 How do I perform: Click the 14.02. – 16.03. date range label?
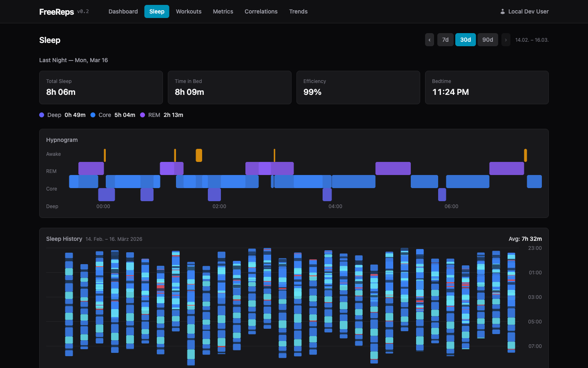click(x=532, y=40)
